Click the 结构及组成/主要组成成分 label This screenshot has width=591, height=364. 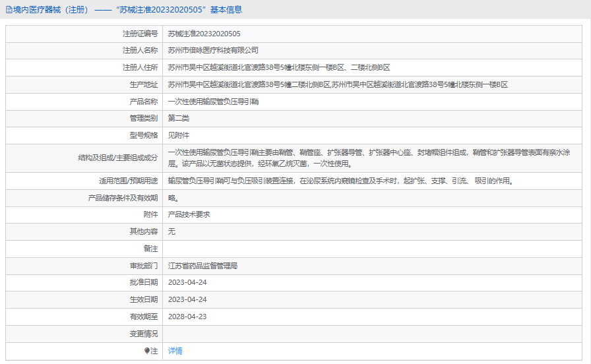(118, 158)
